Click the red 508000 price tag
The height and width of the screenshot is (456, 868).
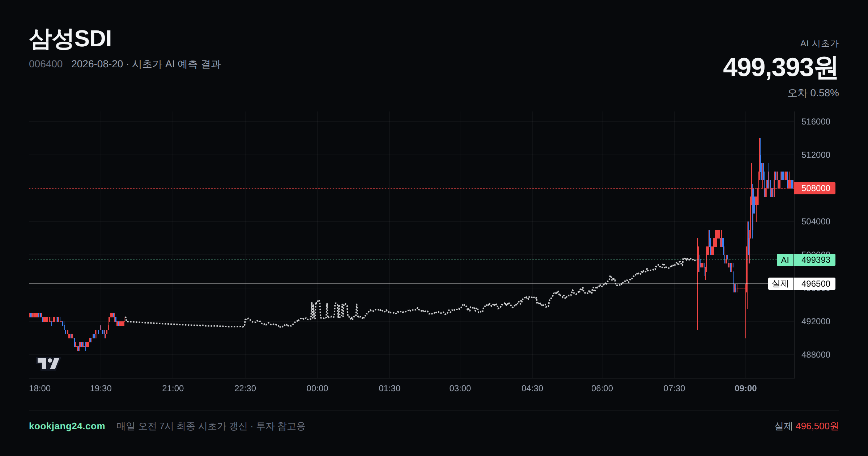click(x=815, y=188)
